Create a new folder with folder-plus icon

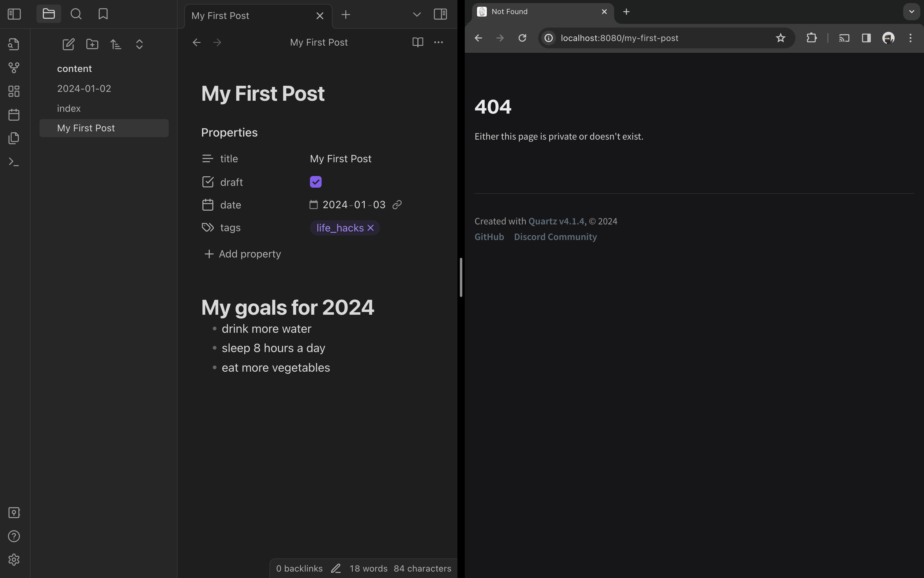[92, 44]
